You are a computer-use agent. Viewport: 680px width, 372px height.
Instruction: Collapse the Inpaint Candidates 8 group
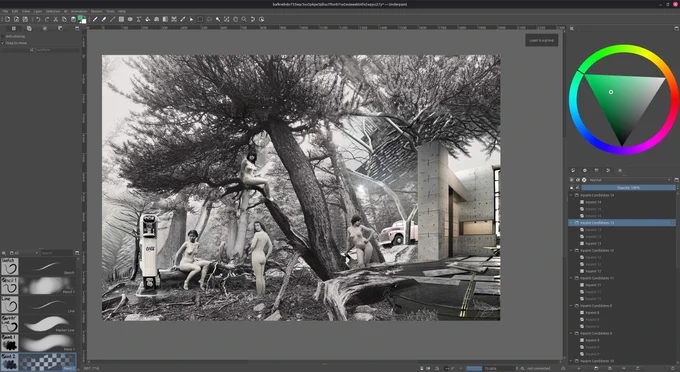tap(571, 306)
